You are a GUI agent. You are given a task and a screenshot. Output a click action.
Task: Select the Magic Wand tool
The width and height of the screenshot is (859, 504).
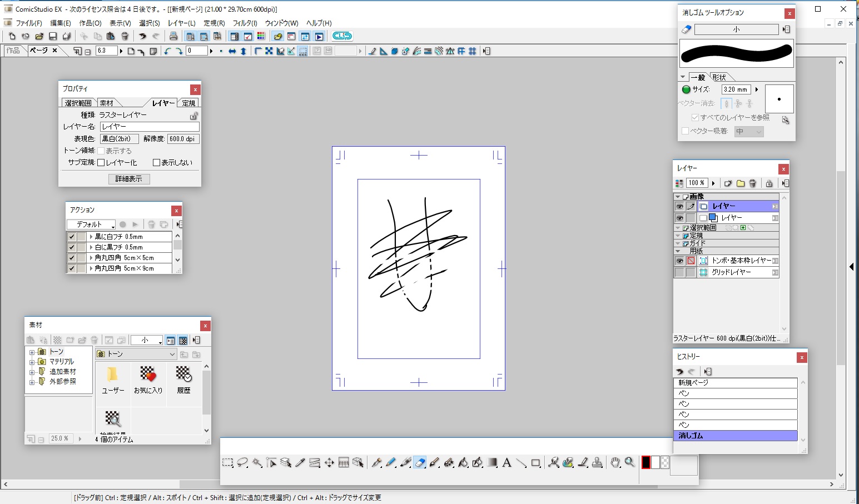click(x=257, y=462)
